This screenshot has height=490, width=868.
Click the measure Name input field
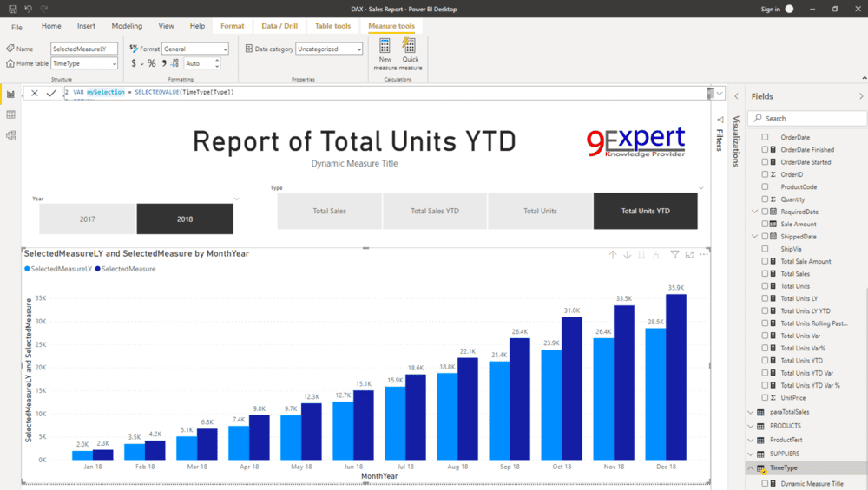84,49
